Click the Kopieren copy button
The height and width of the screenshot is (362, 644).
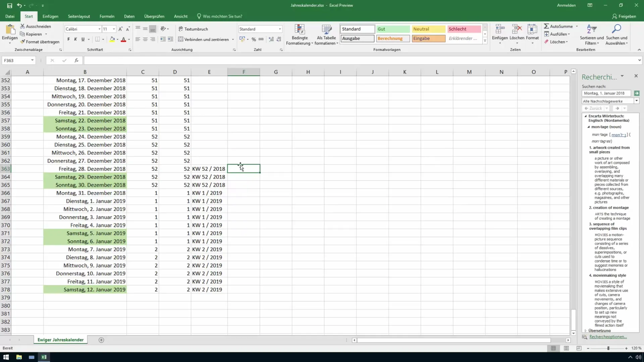(31, 34)
